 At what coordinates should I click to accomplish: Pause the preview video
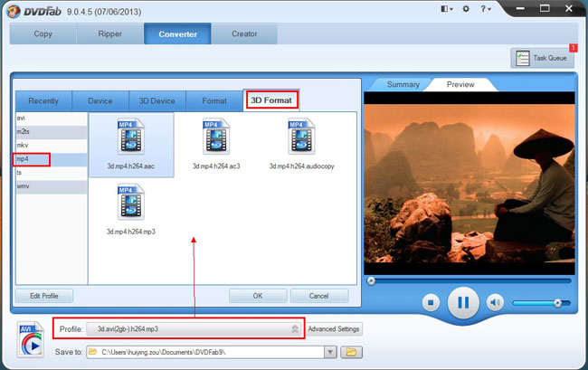(x=463, y=302)
